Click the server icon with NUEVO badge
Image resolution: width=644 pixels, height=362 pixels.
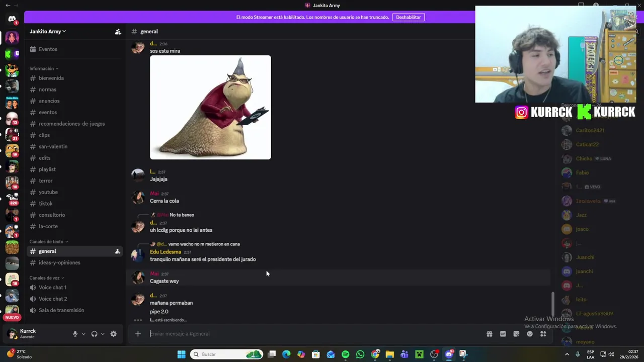click(12, 311)
